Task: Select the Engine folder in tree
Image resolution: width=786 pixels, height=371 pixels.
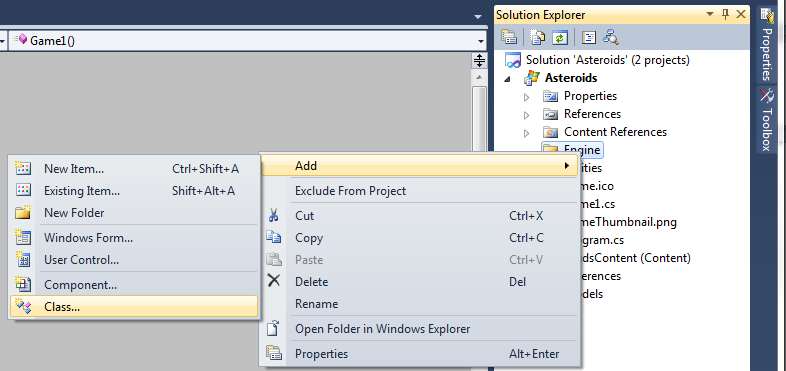Action: [x=572, y=149]
